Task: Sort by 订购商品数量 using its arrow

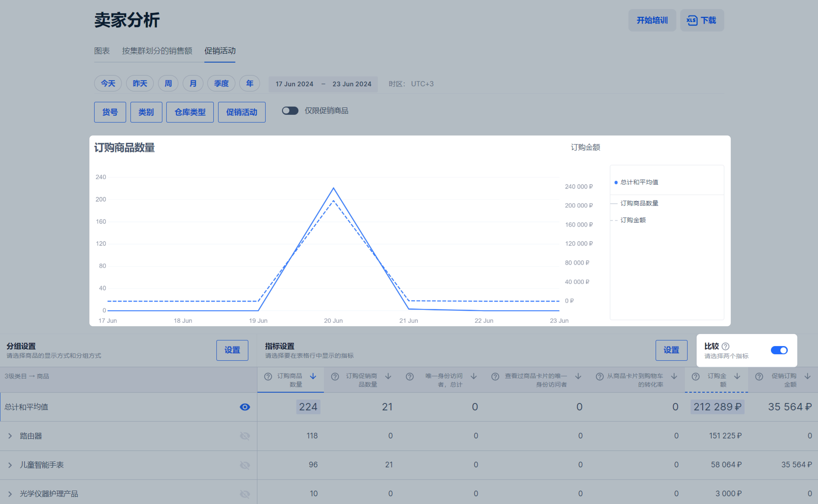Action: (313, 376)
